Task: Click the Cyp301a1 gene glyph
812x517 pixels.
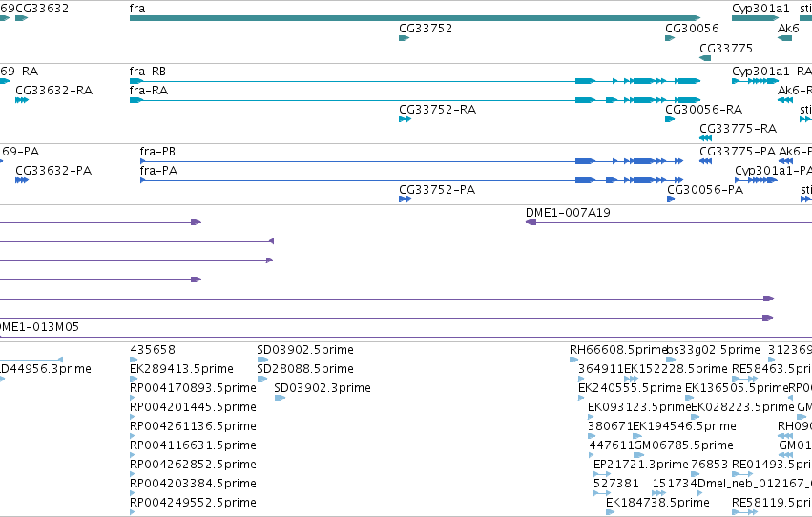Action: tap(755, 18)
